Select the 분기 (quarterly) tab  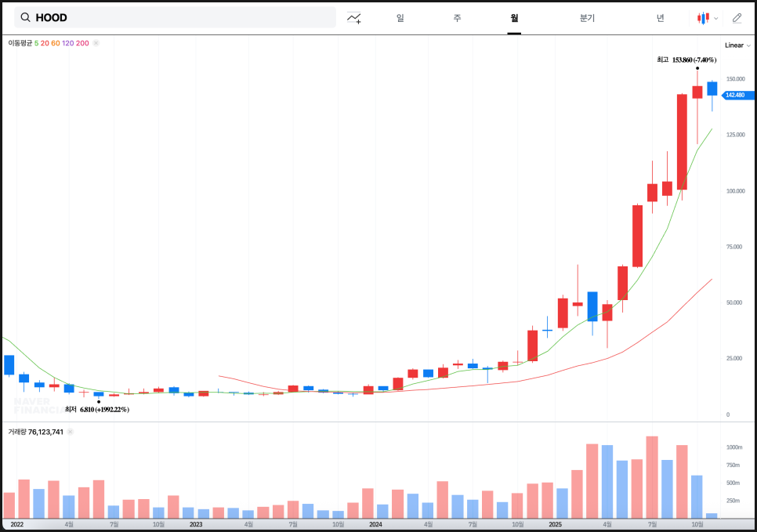(587, 17)
